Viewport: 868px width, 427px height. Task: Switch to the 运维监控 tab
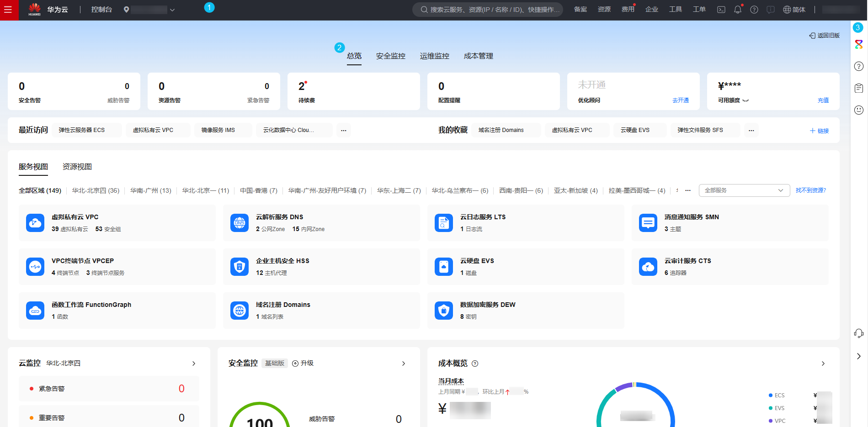[435, 56]
